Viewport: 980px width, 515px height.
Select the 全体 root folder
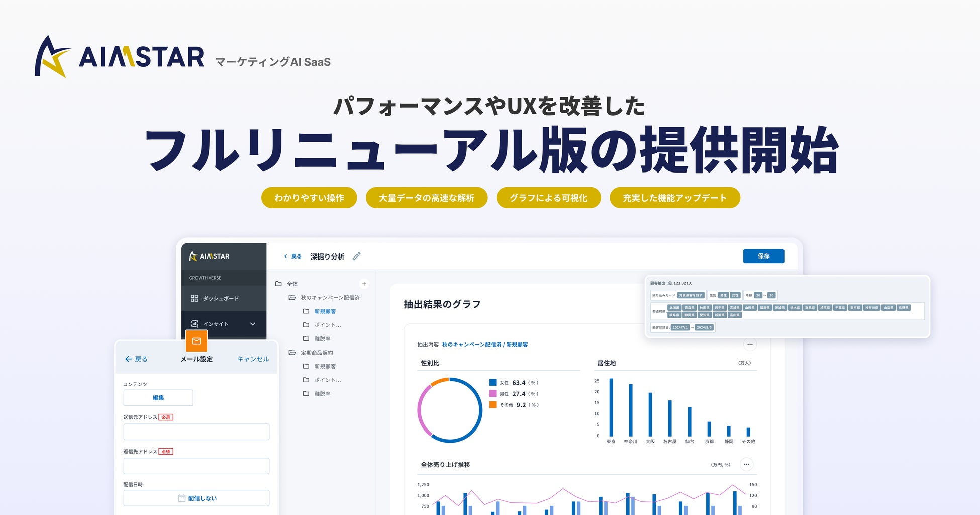[x=292, y=284]
